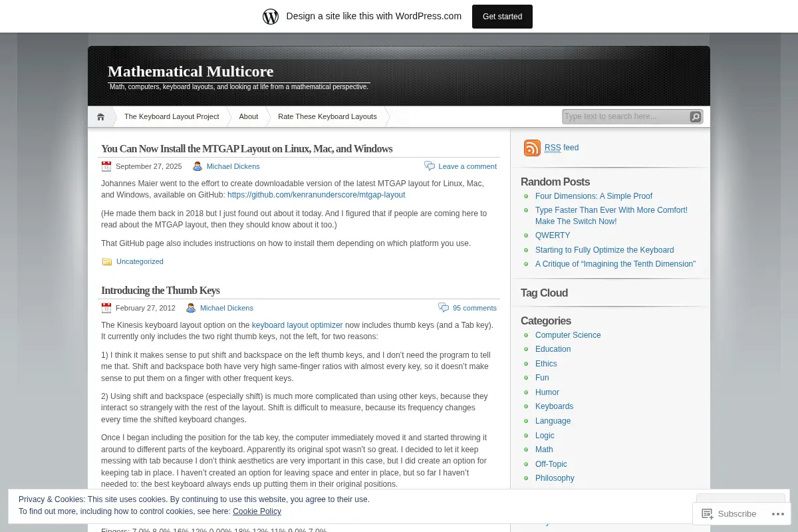The height and width of the screenshot is (532, 798).
Task: Select the Keyboards category
Action: tap(554, 406)
